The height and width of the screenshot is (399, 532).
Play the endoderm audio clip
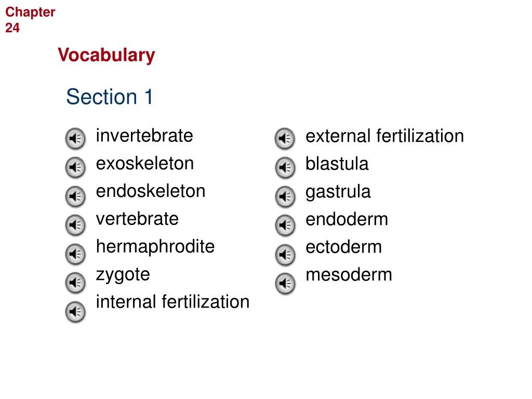click(285, 225)
